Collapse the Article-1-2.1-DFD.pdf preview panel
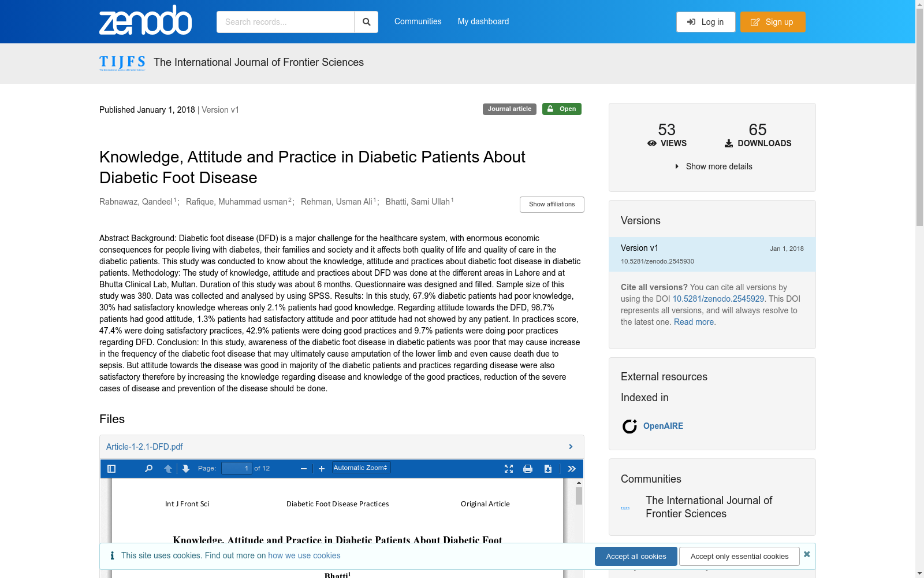 tap(570, 447)
